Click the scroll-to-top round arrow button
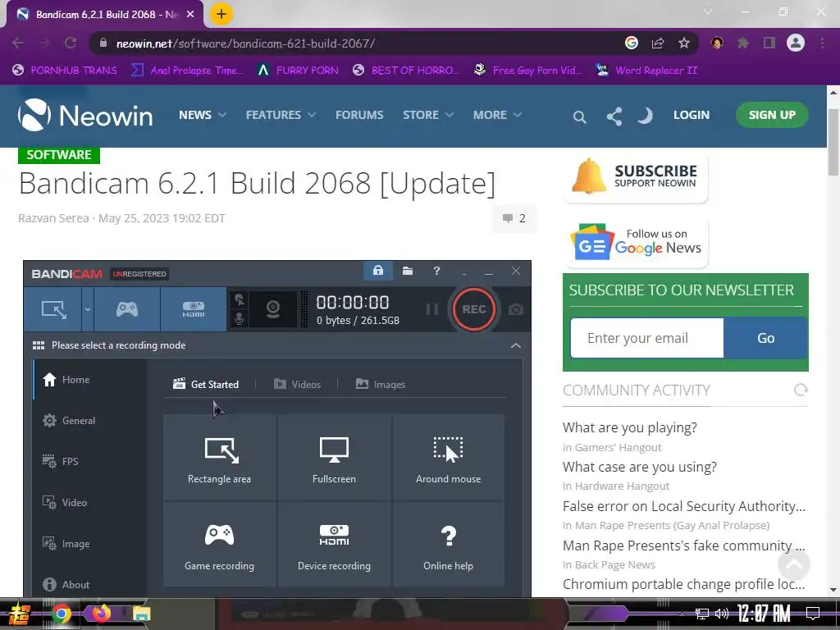The image size is (840, 630). (793, 564)
